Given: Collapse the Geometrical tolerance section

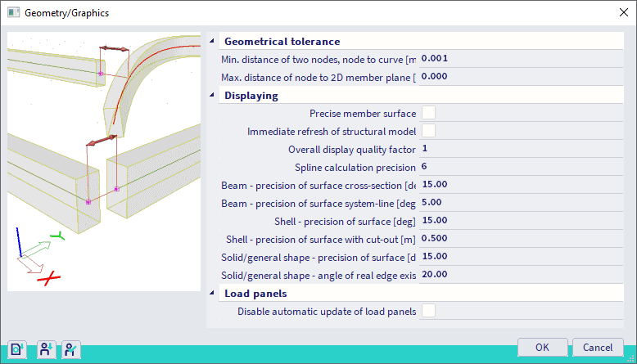Looking at the screenshot, I should pyautogui.click(x=212, y=41).
